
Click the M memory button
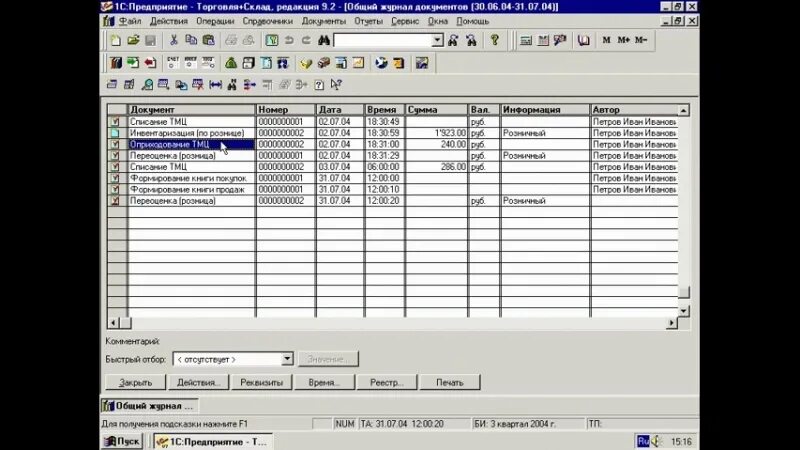(x=606, y=40)
